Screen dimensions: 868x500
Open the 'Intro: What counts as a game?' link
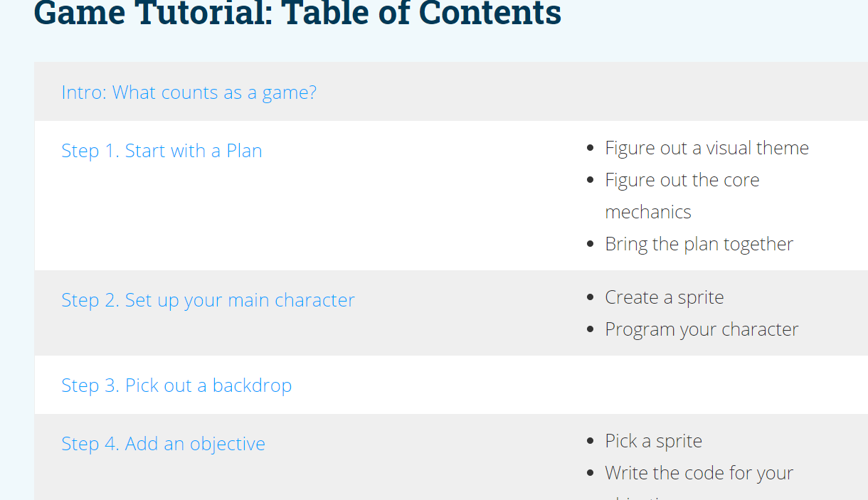(189, 92)
